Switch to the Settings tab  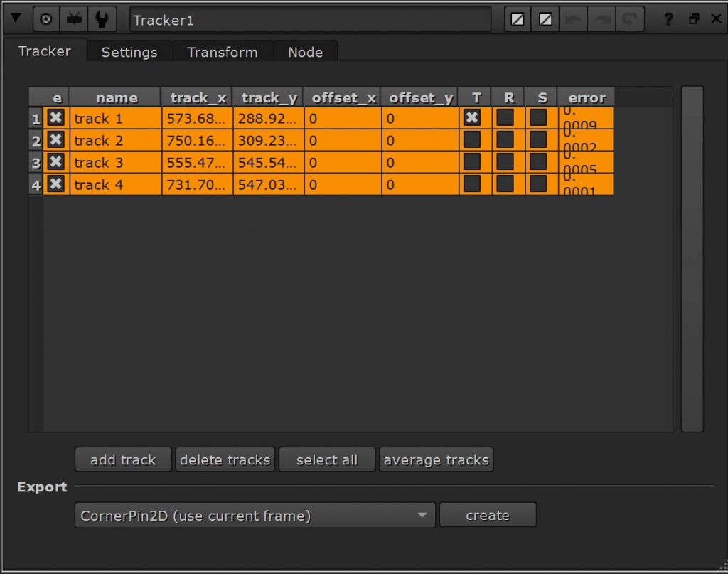pos(129,51)
